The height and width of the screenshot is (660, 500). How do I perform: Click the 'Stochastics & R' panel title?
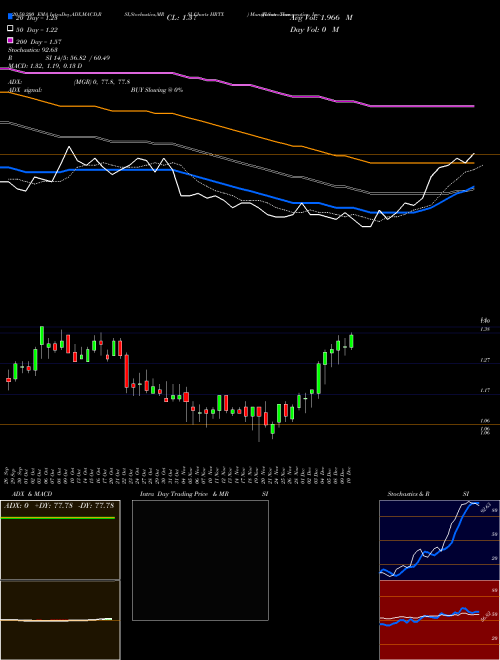point(408,494)
